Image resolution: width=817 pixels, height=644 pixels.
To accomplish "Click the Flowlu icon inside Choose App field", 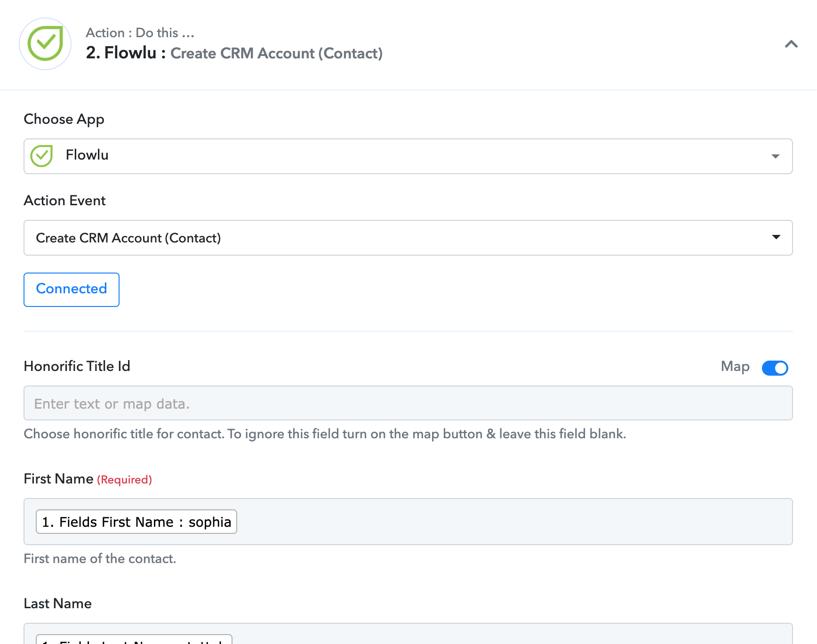I will pos(42,156).
